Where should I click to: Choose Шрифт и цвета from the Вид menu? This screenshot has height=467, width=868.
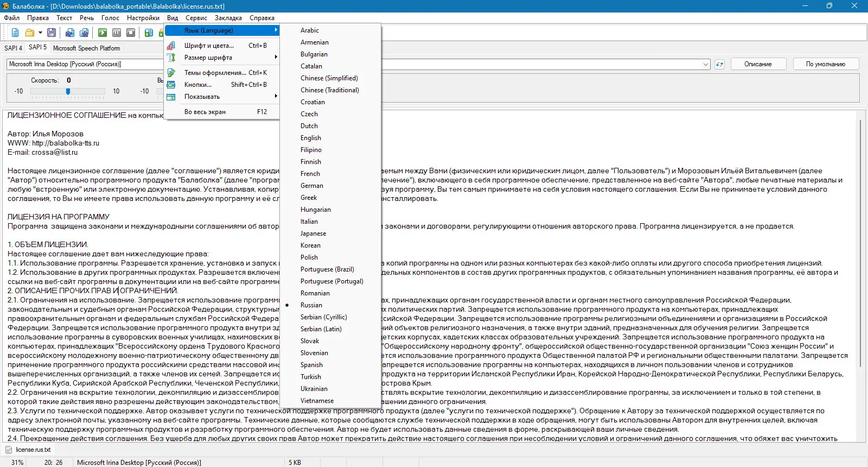[x=222, y=46]
